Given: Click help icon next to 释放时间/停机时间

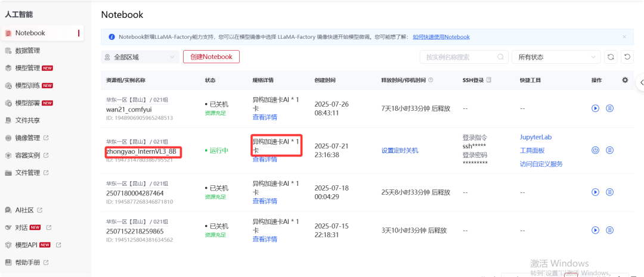Looking at the screenshot, I should 431,80.
